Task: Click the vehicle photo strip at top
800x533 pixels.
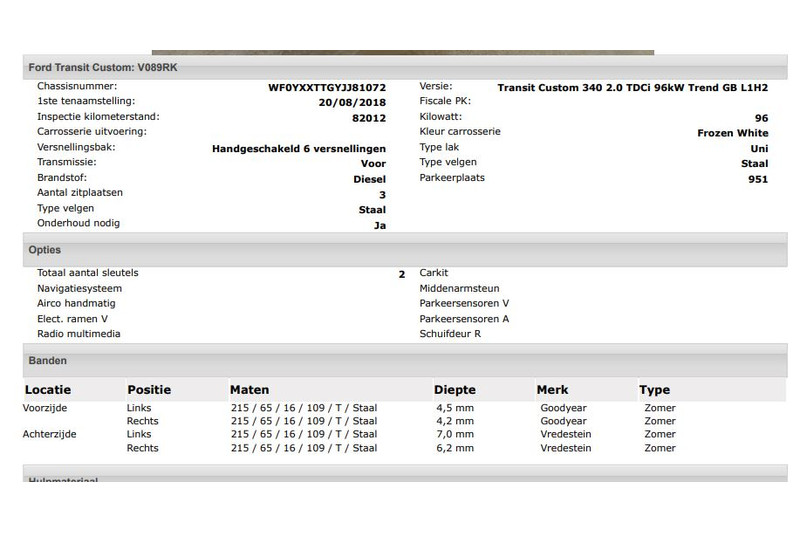Action: point(402,52)
